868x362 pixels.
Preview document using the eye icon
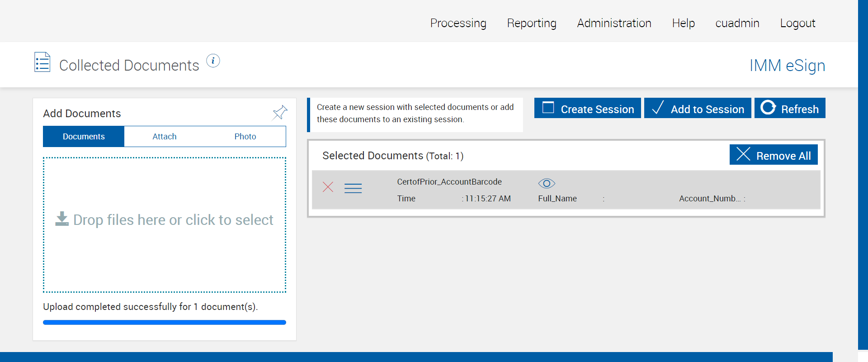tap(547, 183)
